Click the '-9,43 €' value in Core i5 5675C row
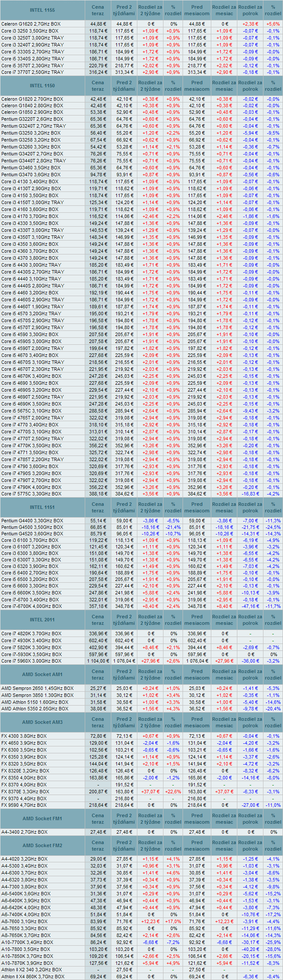The height and width of the screenshot is (980, 283). 250,411
